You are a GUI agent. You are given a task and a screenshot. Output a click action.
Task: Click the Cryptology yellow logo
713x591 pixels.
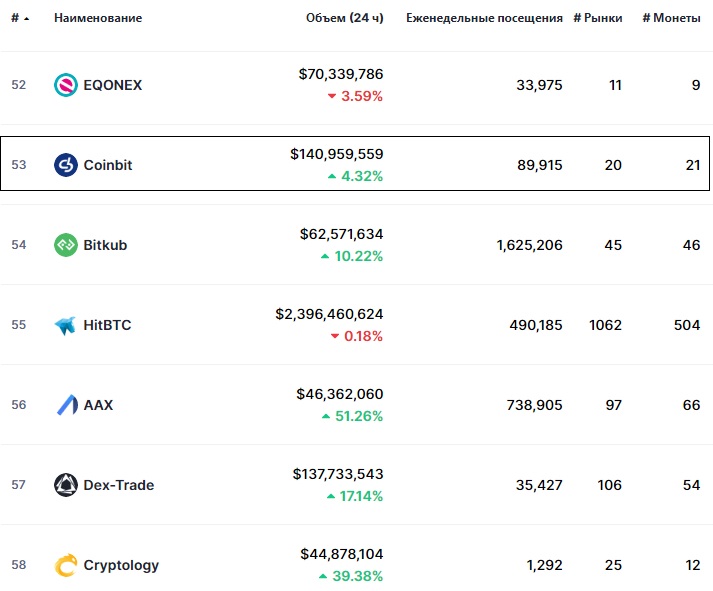(66, 565)
